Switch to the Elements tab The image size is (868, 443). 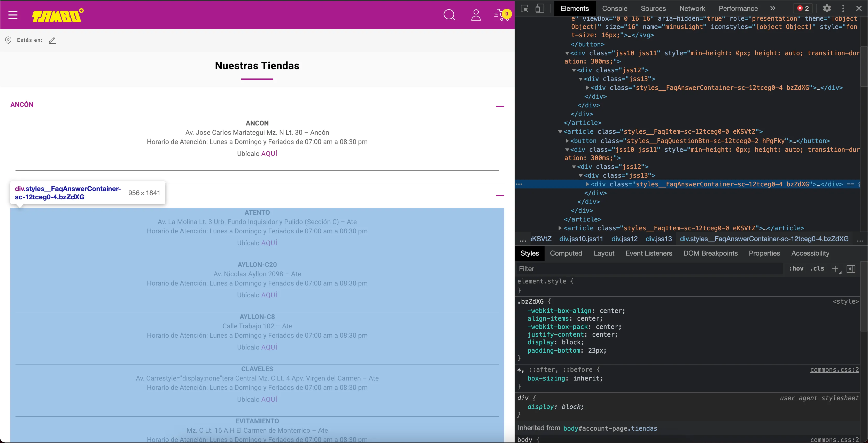(575, 9)
